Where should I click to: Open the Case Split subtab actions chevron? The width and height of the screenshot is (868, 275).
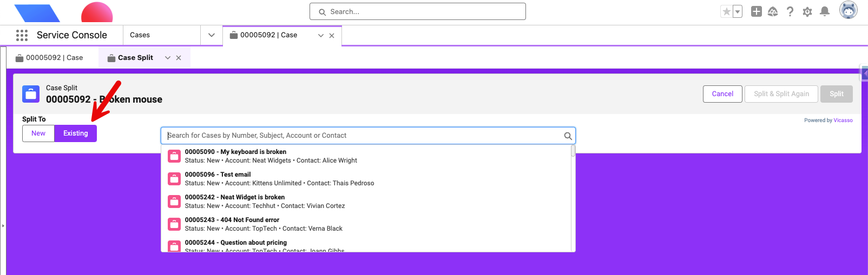tap(168, 58)
